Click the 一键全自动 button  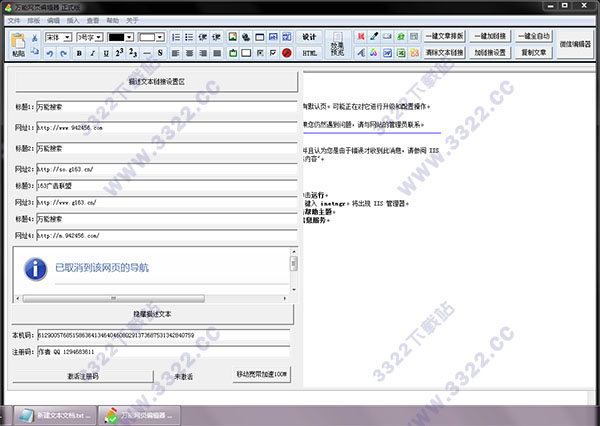pyautogui.click(x=534, y=36)
